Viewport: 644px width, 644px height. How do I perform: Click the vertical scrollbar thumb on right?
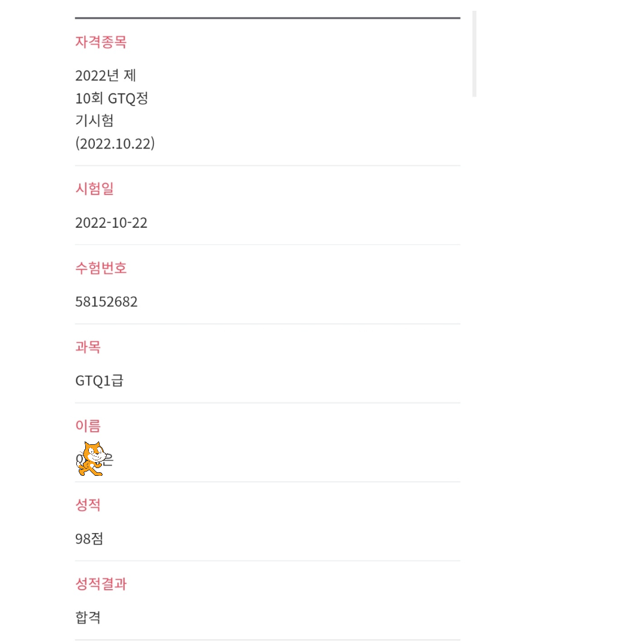(475, 54)
